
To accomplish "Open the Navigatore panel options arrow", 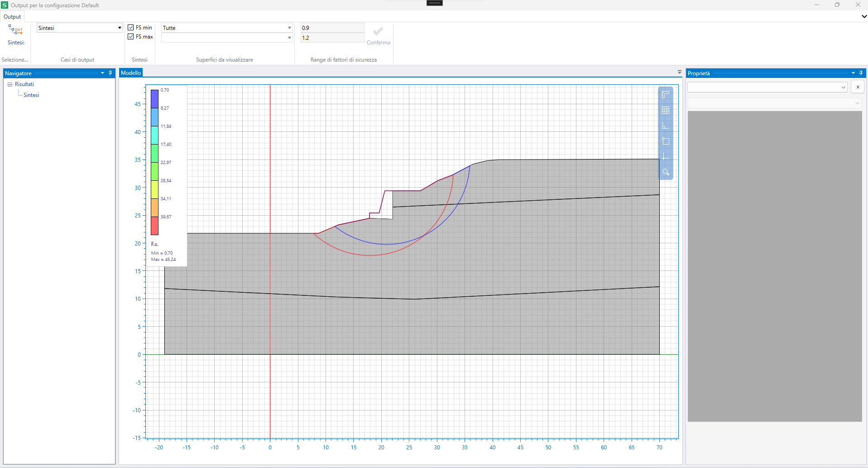I will pos(102,73).
